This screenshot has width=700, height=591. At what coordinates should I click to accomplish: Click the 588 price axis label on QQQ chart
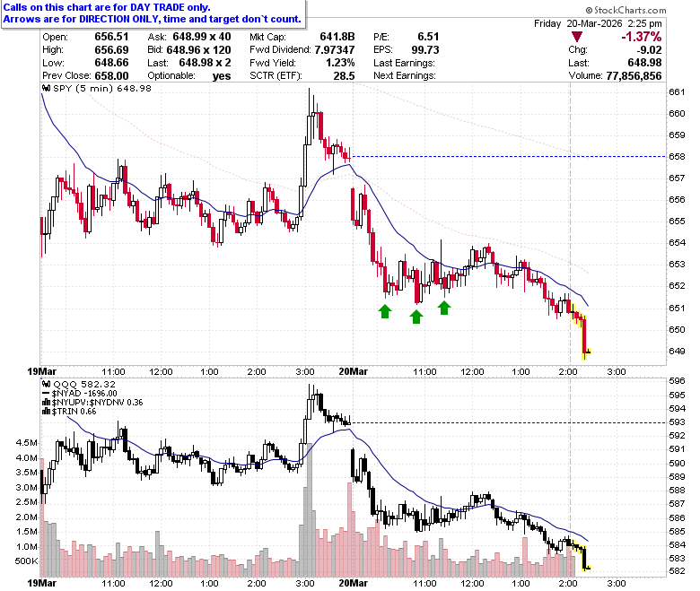click(677, 491)
